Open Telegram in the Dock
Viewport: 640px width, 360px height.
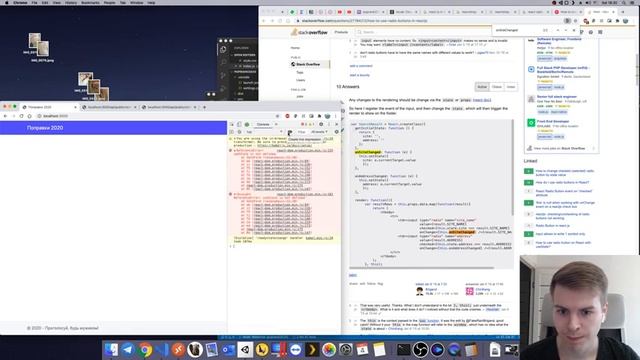coord(128,350)
